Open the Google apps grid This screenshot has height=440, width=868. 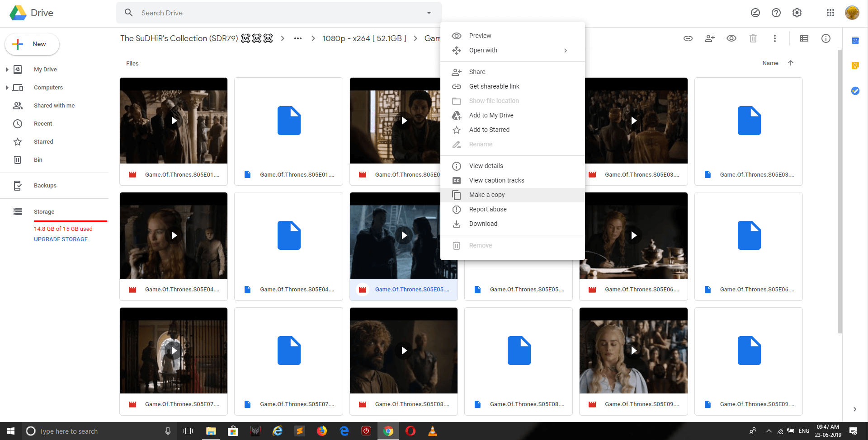(830, 13)
